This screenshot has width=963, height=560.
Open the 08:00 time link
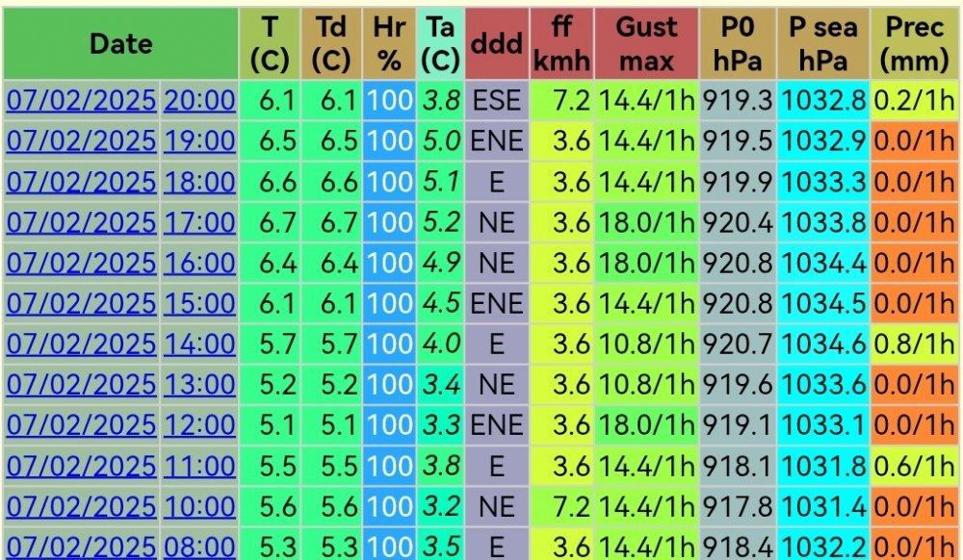199,547
